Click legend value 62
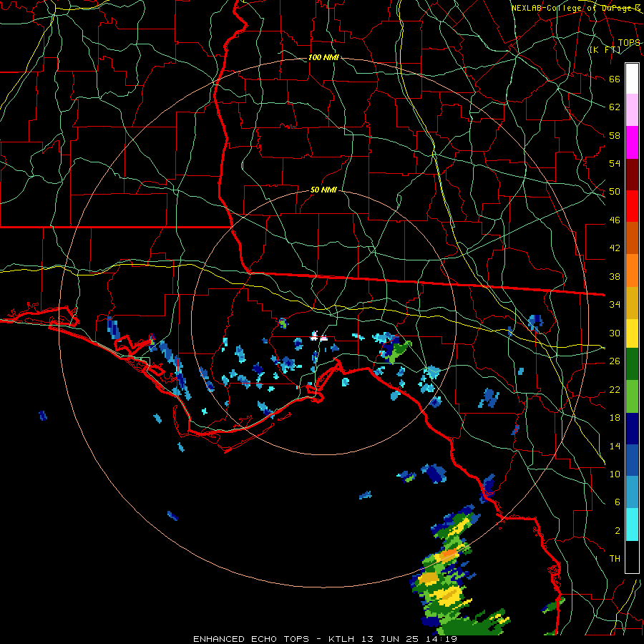Image resolution: width=644 pixels, height=644 pixels. [x=615, y=107]
